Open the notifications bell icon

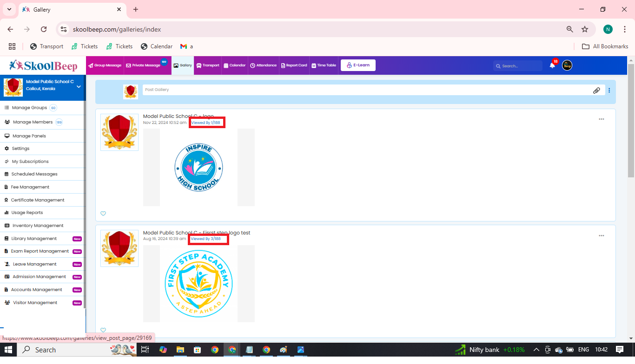[552, 65]
